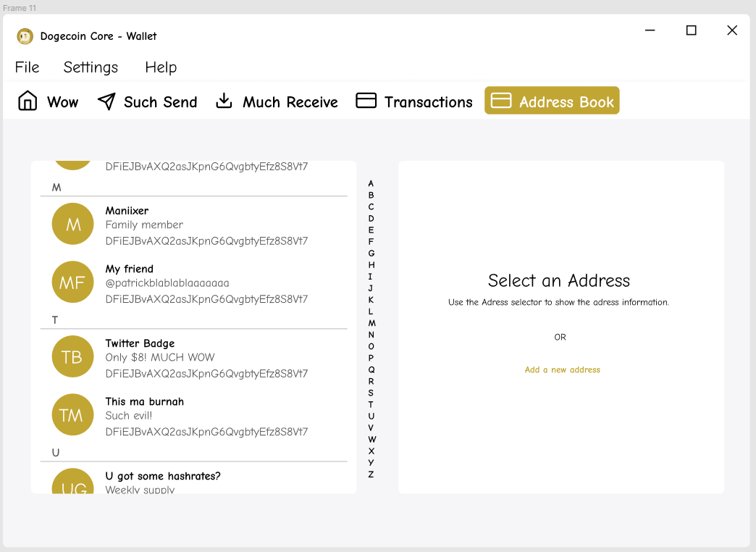Jump to letter Z in the alphabet index
The width and height of the screenshot is (756, 552).
point(371,474)
